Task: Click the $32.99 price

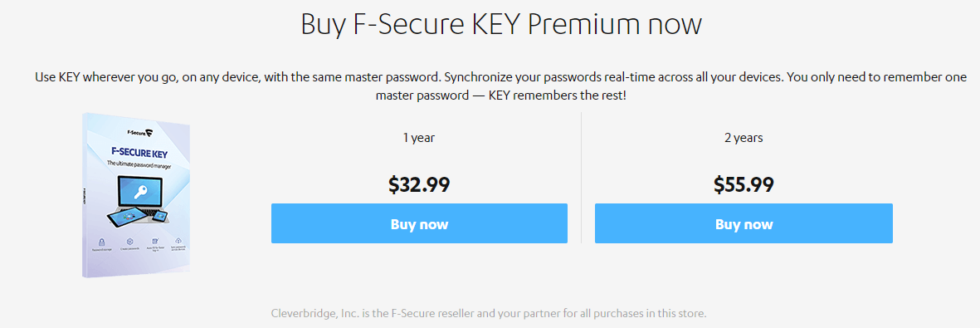Action: [419, 184]
